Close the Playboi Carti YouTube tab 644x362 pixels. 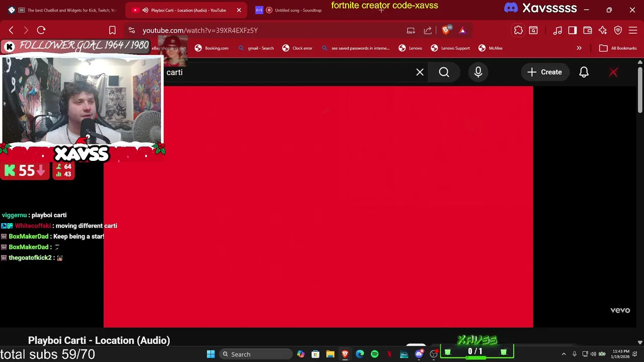click(239, 10)
